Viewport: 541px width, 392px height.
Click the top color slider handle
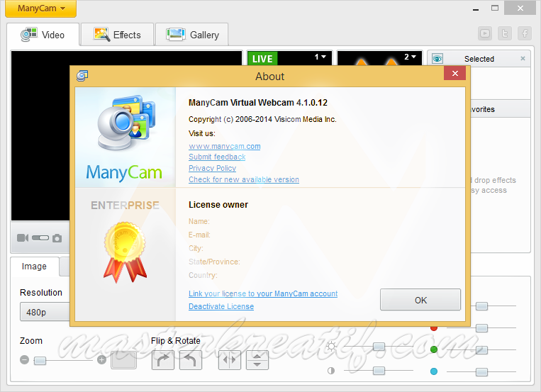coord(481,306)
